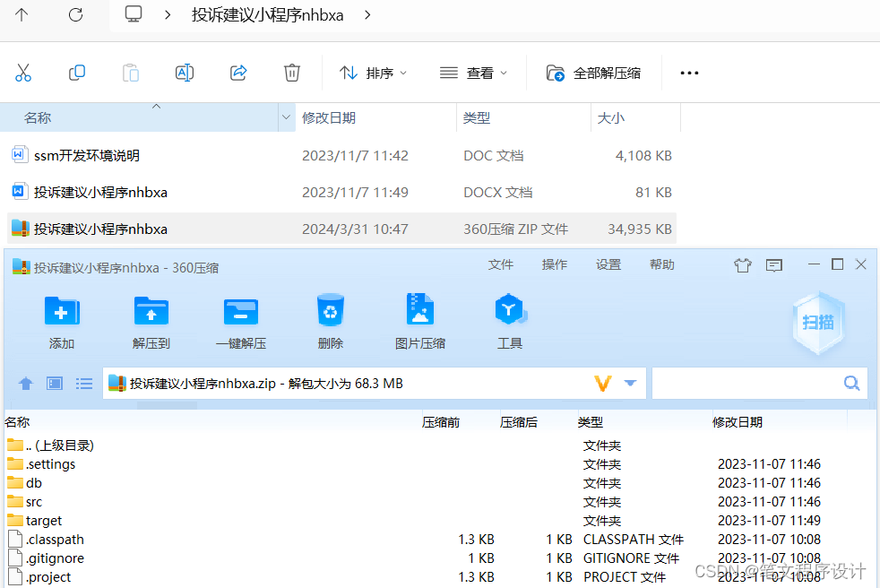
Task: Click the archive path field in 360压缩
Action: click(x=375, y=384)
